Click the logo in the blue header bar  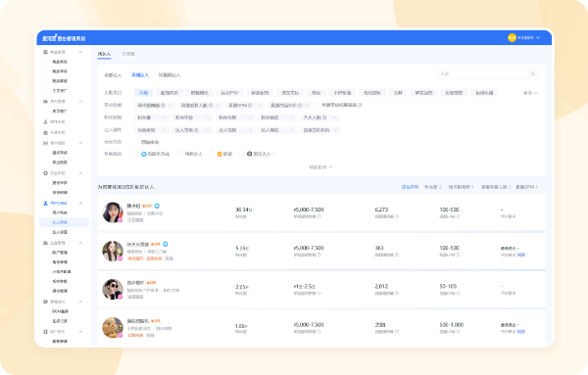(x=64, y=38)
